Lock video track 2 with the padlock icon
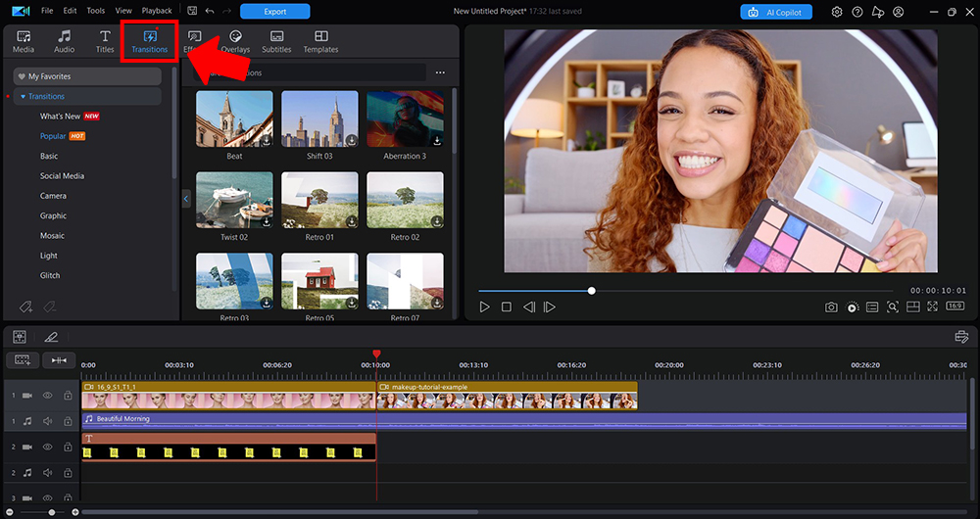The width and height of the screenshot is (980, 519). (x=68, y=447)
